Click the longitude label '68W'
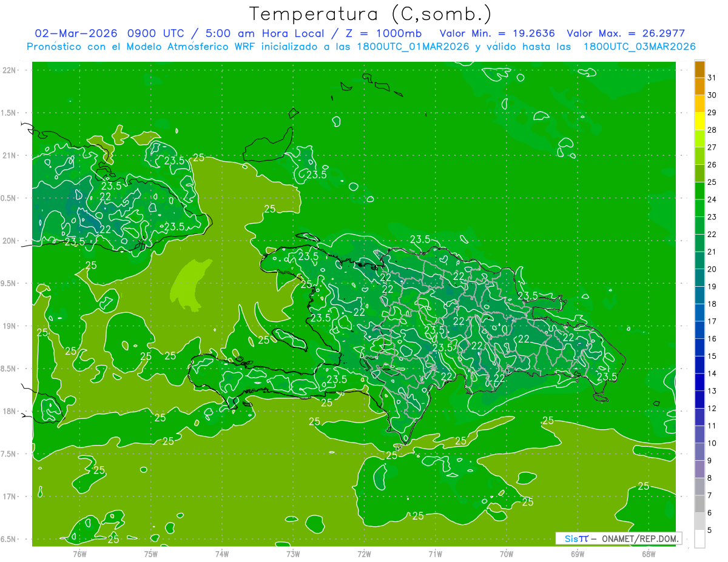The width and height of the screenshot is (728, 562). [649, 554]
